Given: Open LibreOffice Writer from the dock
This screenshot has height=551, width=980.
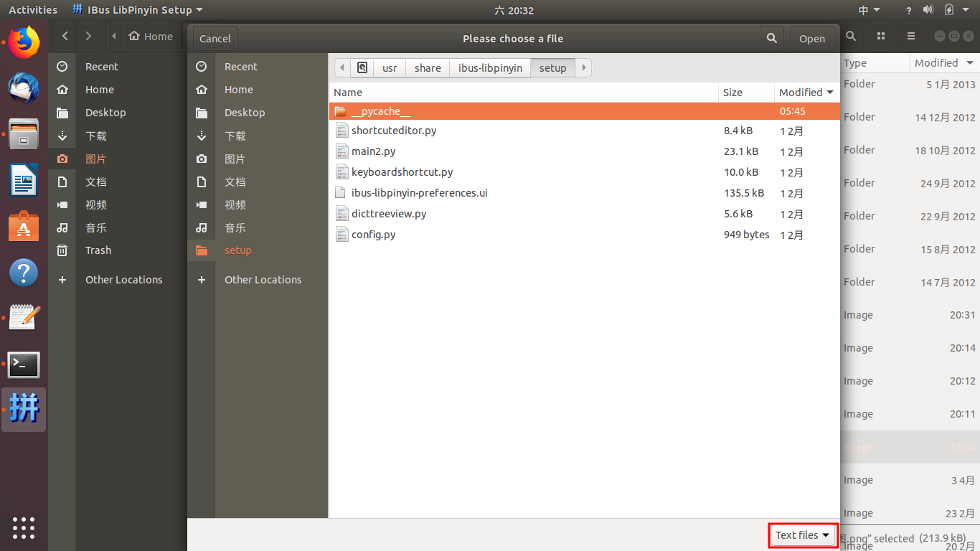Looking at the screenshot, I should (x=24, y=180).
